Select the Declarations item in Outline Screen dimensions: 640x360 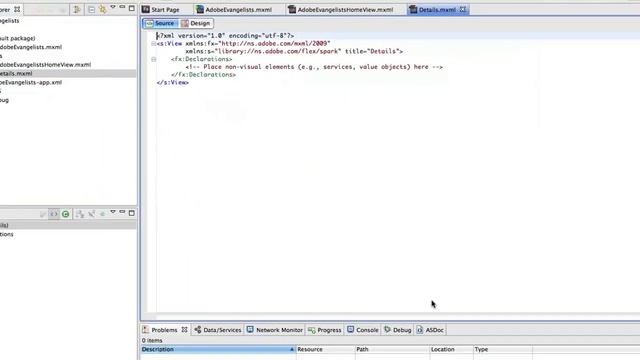[x=7, y=234]
